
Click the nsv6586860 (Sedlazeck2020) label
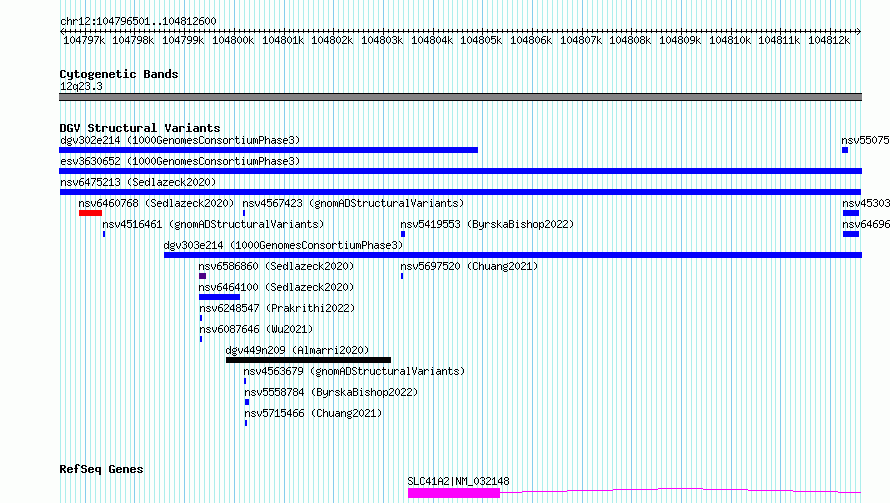(x=276, y=266)
